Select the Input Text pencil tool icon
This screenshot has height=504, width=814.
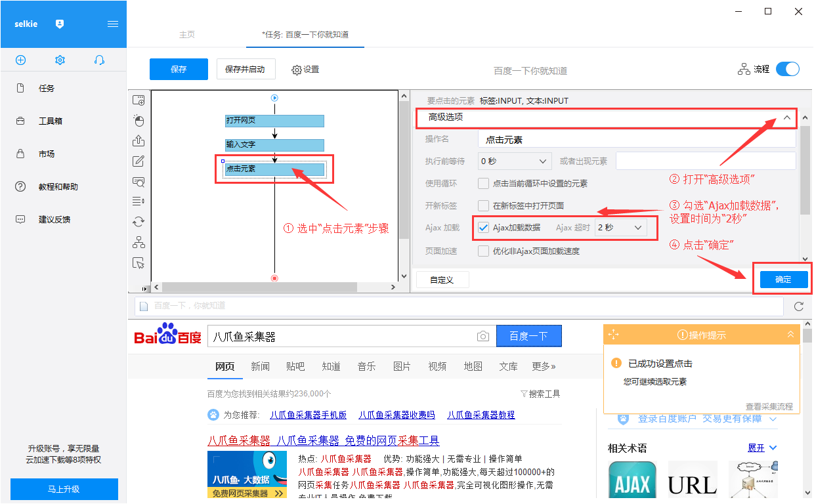click(139, 161)
